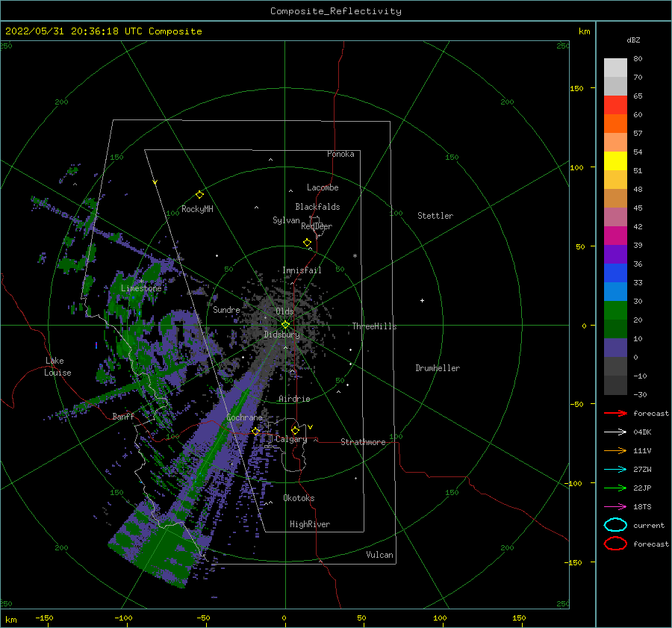
Task: Click the Sundre town label
Action: [x=226, y=309]
